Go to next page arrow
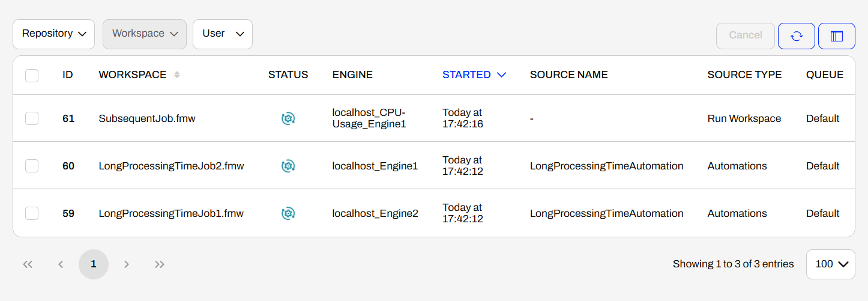Screen dimensions: 868x301 [x=126, y=264]
